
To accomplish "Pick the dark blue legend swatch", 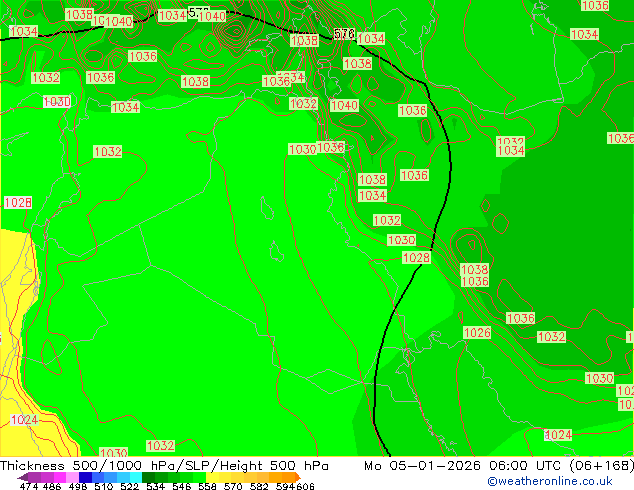I will tap(85, 477).
